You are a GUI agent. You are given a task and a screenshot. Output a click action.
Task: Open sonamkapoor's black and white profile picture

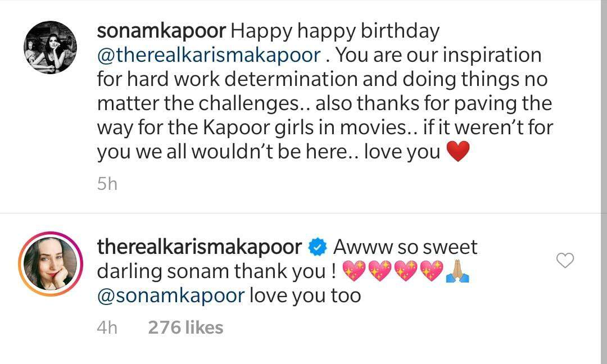(x=51, y=47)
